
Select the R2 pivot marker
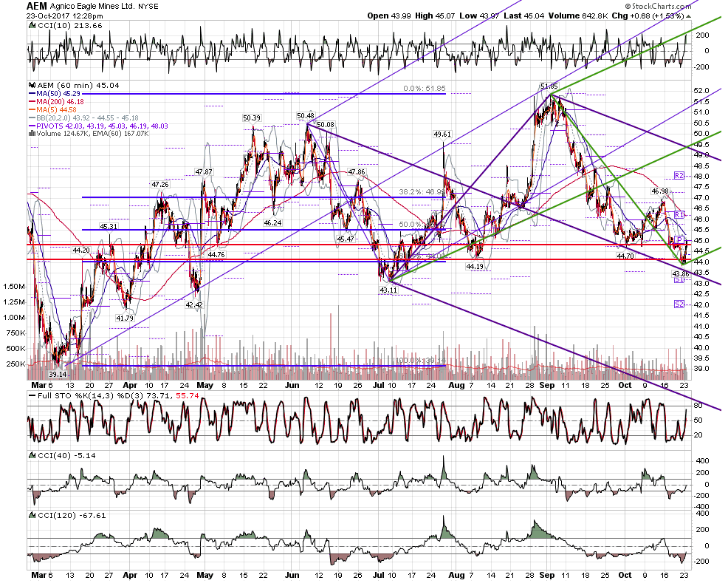click(679, 176)
